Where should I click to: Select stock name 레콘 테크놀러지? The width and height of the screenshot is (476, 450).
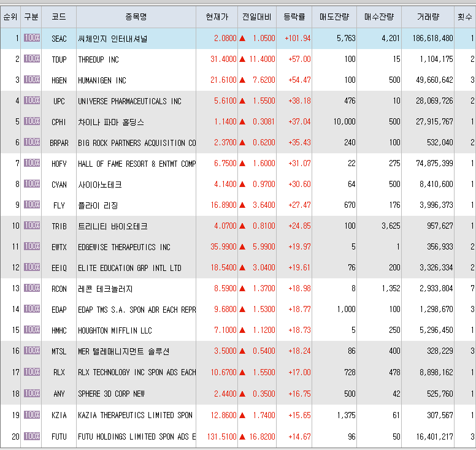pos(106,289)
